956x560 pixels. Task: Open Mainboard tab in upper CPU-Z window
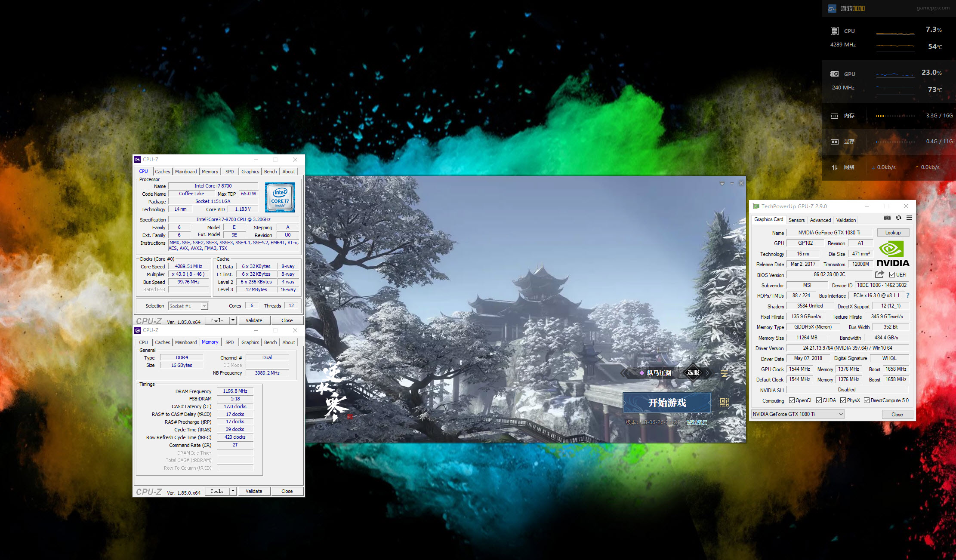186,172
